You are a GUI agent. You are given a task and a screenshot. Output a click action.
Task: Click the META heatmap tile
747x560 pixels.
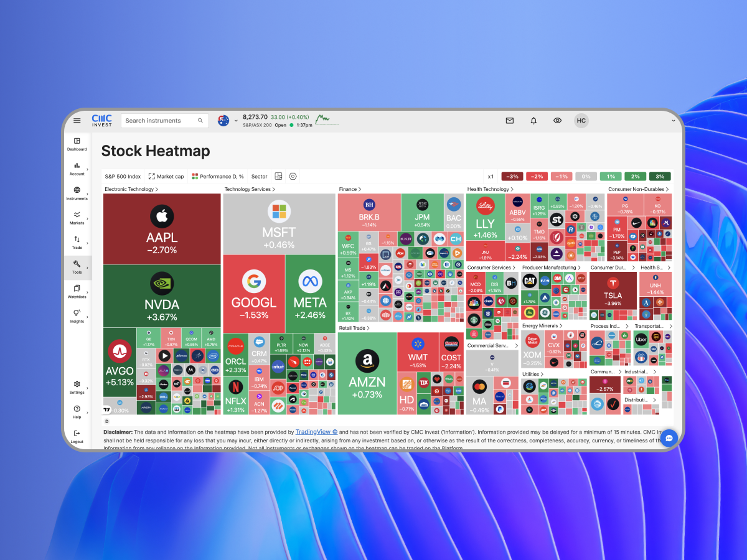(310, 294)
